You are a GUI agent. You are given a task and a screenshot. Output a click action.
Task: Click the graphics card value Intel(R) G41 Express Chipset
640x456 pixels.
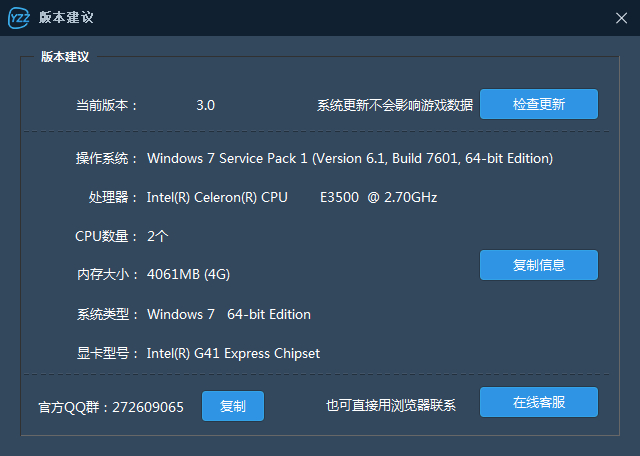coord(233,354)
